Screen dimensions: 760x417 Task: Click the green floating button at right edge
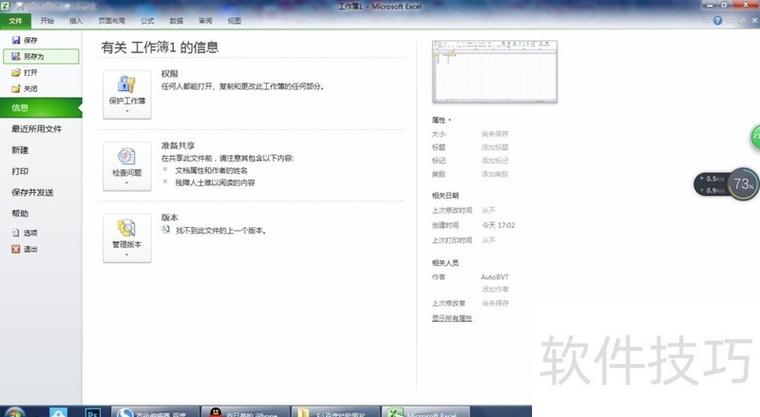pos(755,137)
